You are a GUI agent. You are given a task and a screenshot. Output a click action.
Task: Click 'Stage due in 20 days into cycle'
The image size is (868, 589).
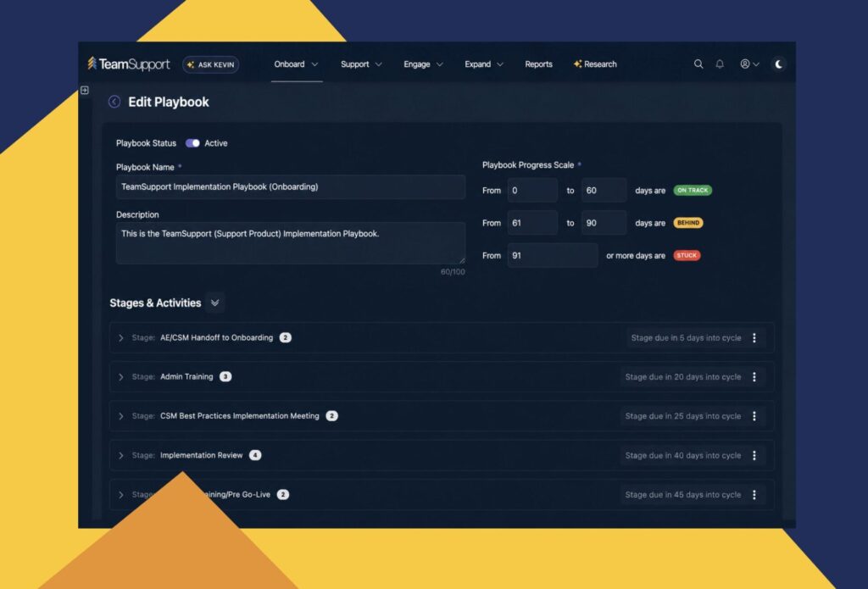point(683,377)
